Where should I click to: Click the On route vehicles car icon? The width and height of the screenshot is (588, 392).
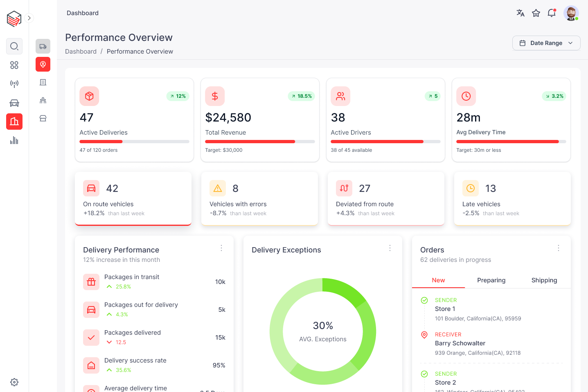point(91,188)
